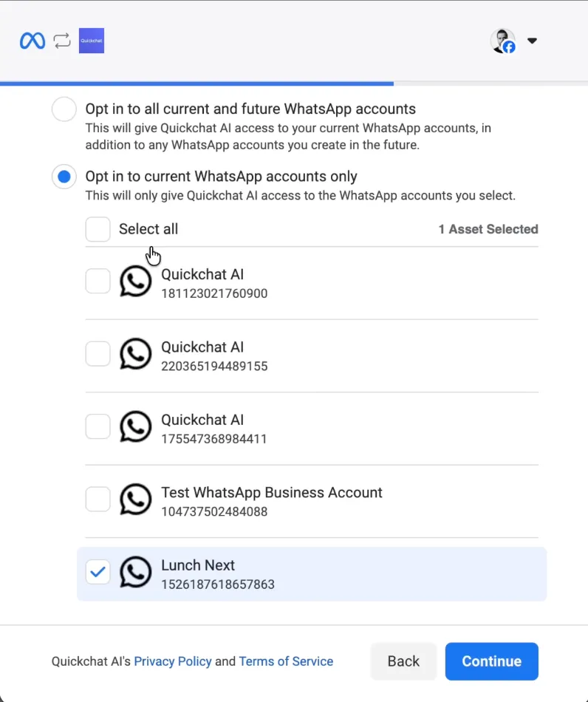Select opt in to all current and future accounts
Image resolution: width=588 pixels, height=702 pixels.
point(64,109)
